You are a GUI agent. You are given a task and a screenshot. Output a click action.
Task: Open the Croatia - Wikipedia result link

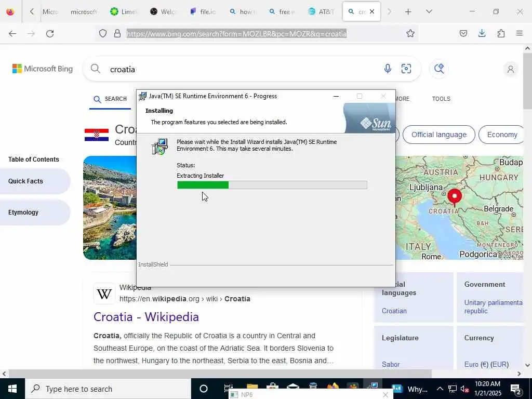(x=146, y=317)
